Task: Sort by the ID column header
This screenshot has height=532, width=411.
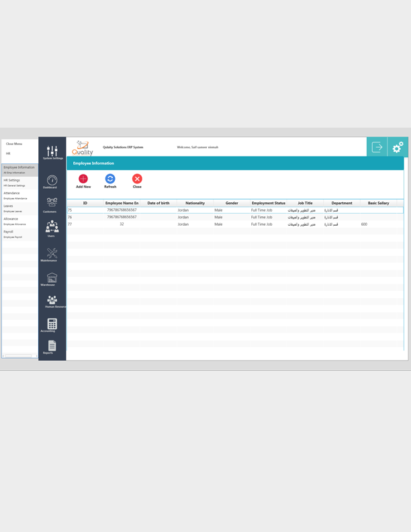Action: point(85,203)
